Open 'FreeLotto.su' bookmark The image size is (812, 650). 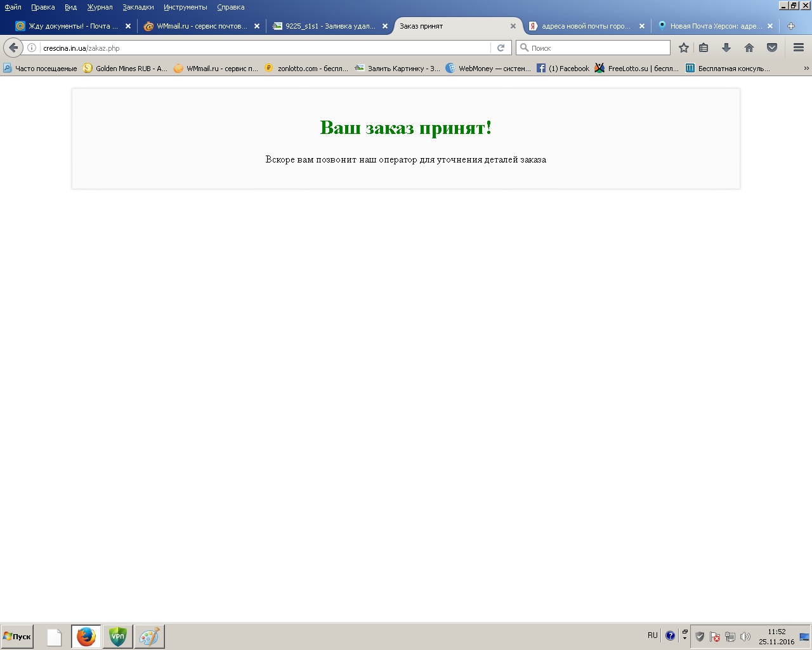(x=636, y=69)
